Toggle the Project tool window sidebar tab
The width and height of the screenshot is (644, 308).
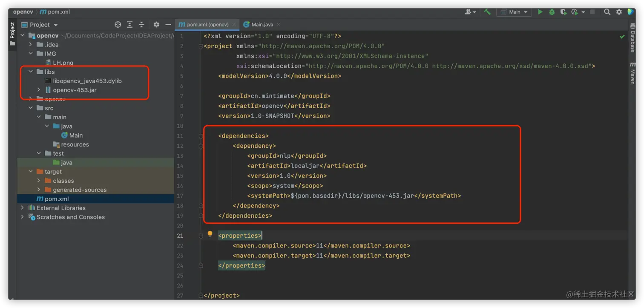[12, 33]
